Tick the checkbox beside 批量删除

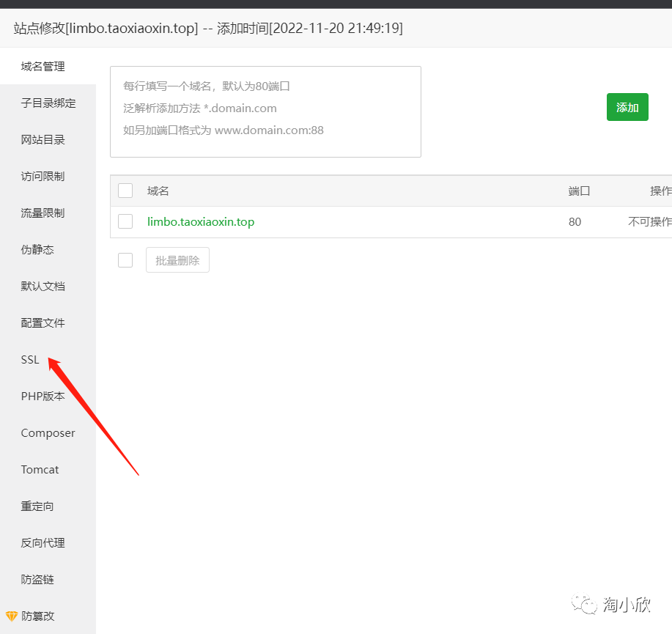(x=125, y=259)
